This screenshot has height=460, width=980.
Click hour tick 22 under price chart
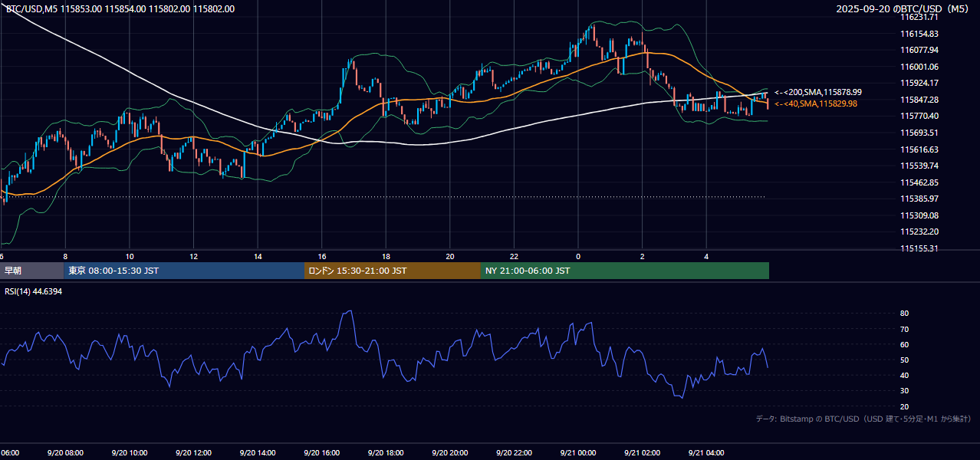(514, 256)
